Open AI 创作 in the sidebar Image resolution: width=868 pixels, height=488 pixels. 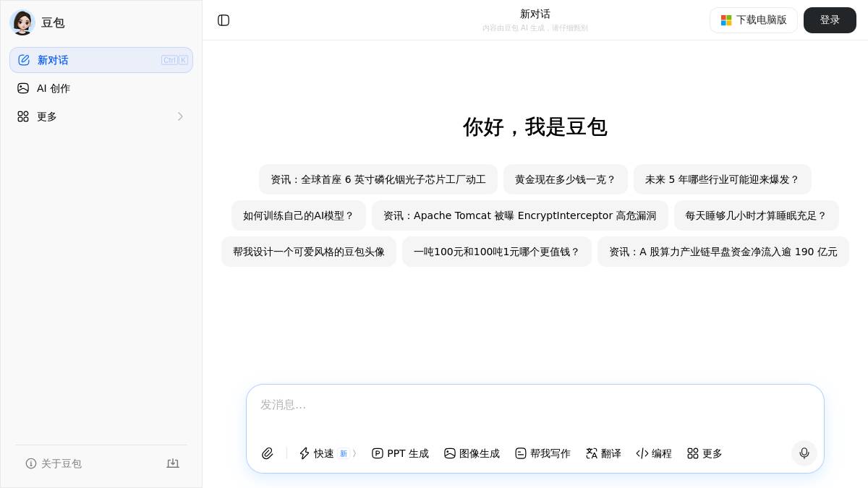(101, 88)
